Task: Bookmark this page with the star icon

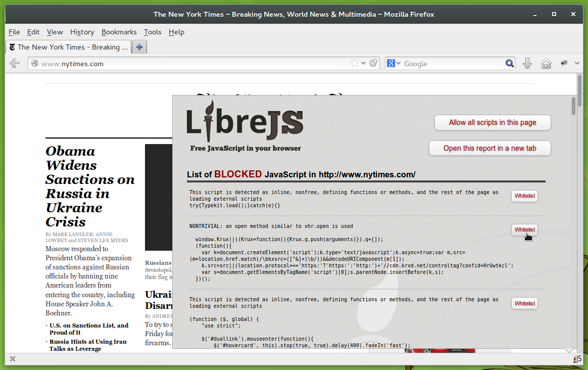Action: 355,63
